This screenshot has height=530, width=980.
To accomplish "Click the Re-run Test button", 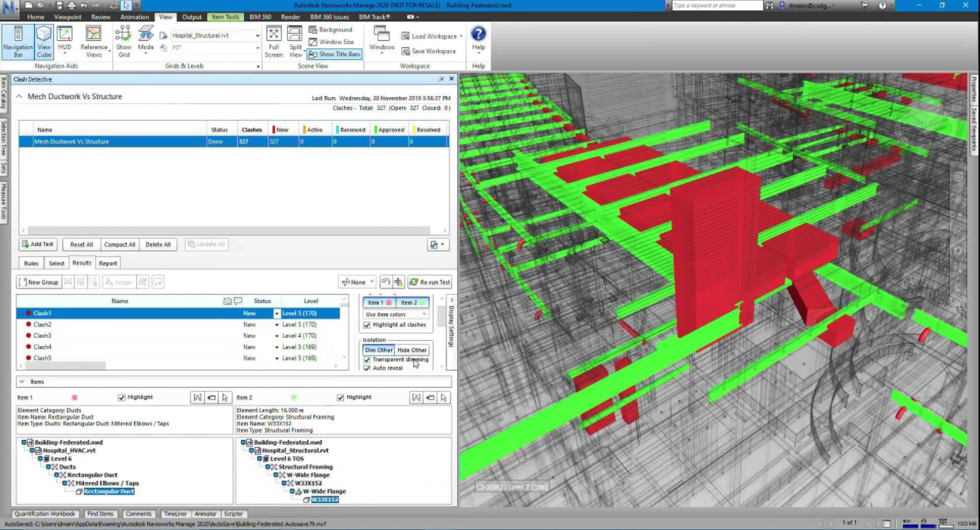I will tap(430, 282).
